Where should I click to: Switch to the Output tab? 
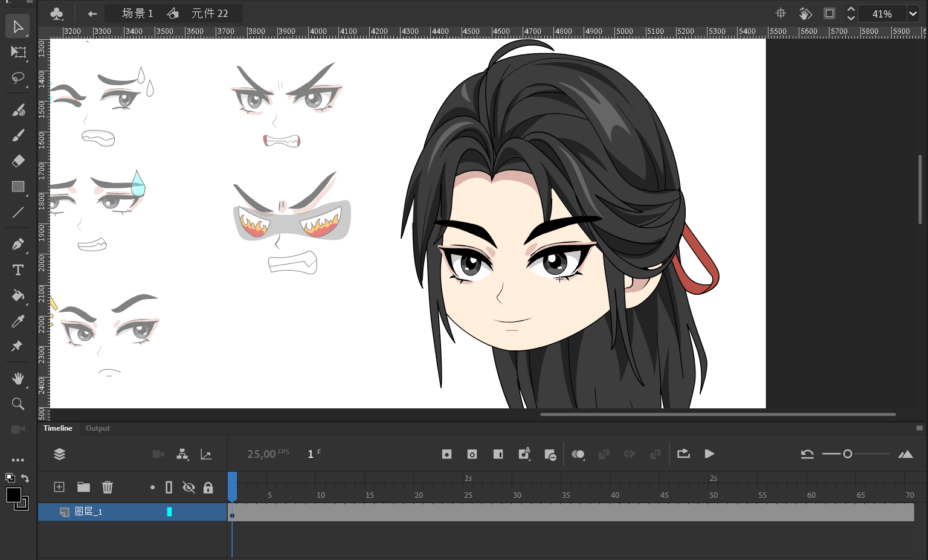pyautogui.click(x=97, y=428)
